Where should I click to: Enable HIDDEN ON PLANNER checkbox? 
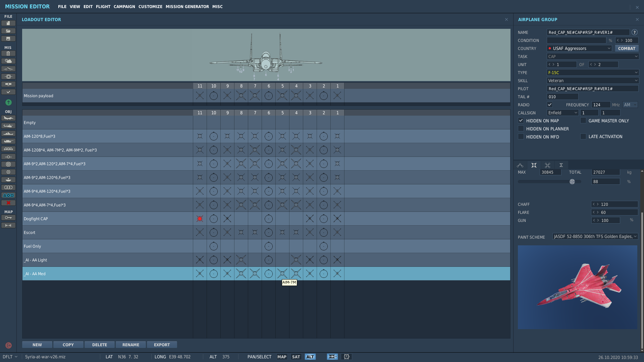pyautogui.click(x=521, y=128)
